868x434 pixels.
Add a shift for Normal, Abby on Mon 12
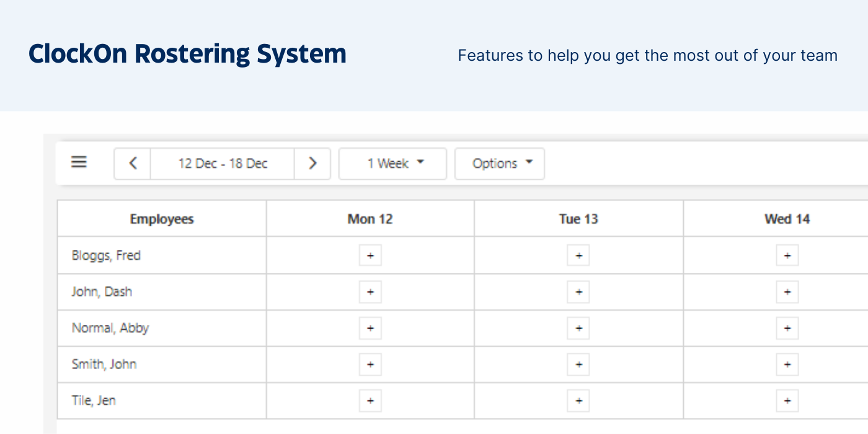click(370, 328)
